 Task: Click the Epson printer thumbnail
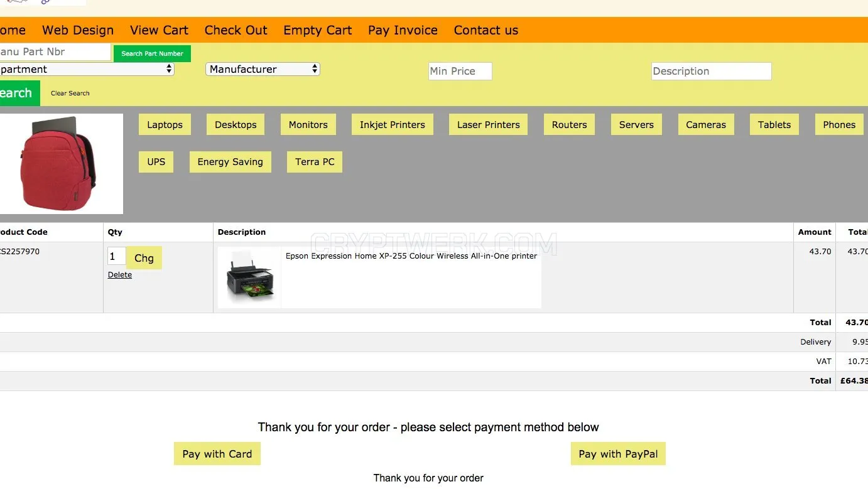[x=249, y=277]
